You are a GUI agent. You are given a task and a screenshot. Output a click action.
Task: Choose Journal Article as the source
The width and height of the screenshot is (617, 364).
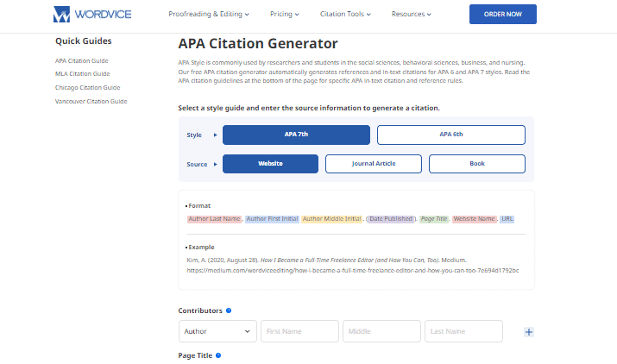[374, 164]
